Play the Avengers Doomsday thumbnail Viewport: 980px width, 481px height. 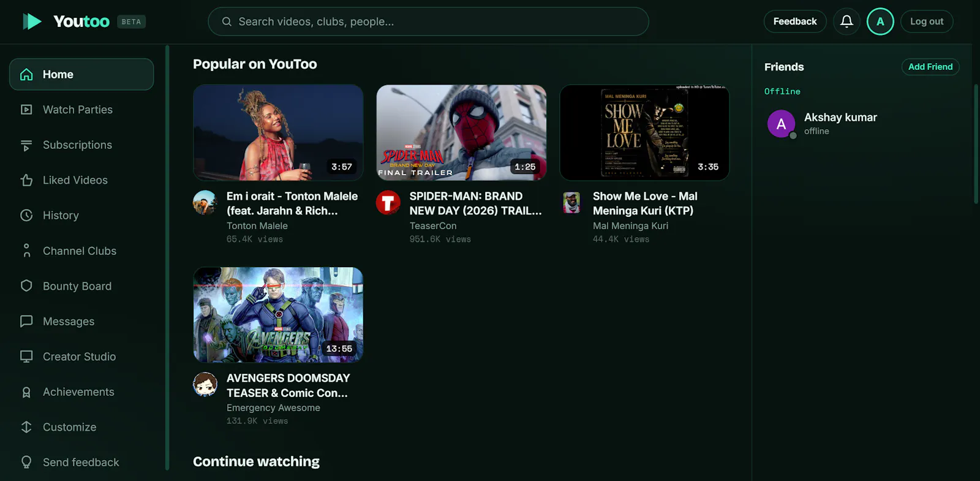[x=278, y=314]
